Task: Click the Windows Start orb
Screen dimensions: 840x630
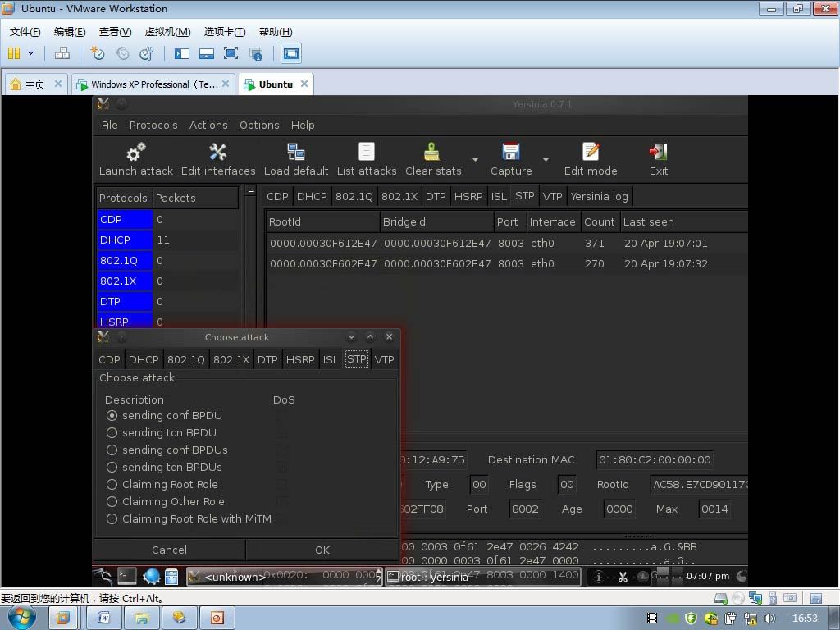Action: (21, 618)
